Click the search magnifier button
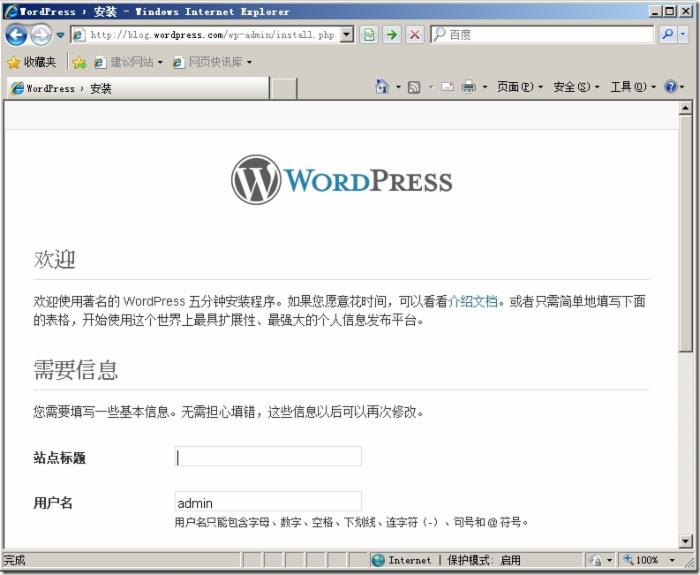The width and height of the screenshot is (700, 575). [667, 35]
